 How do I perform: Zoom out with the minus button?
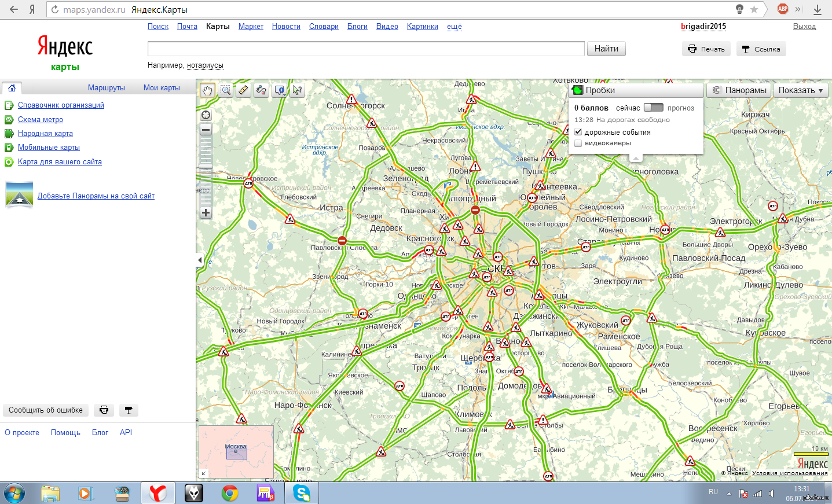click(x=206, y=130)
